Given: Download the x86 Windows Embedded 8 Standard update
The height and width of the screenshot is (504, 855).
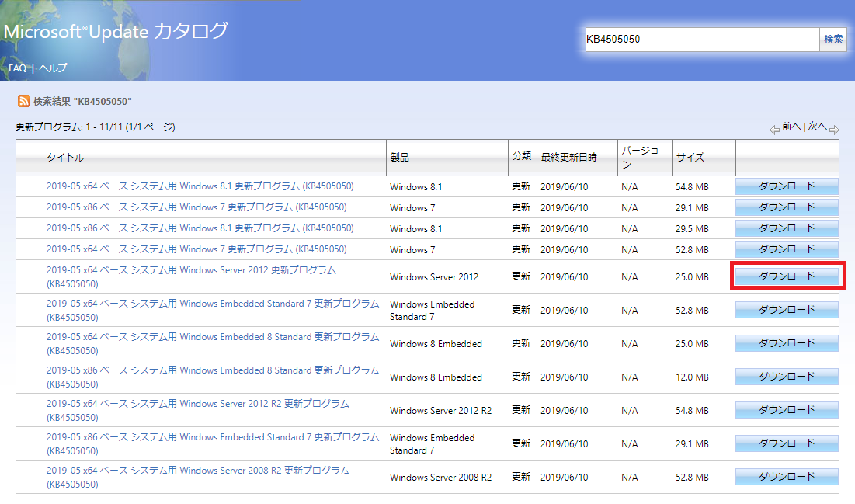Looking at the screenshot, I should click(x=787, y=377).
